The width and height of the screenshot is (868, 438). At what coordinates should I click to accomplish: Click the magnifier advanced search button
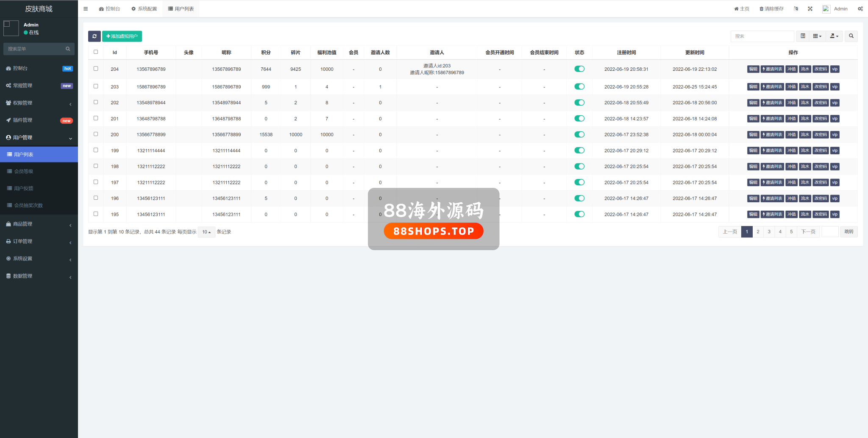(x=851, y=36)
